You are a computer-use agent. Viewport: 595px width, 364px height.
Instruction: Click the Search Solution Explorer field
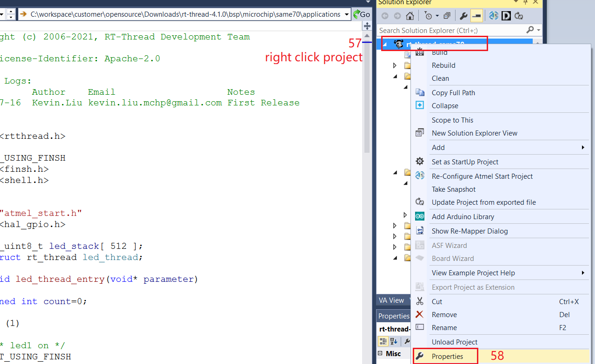[451, 30]
